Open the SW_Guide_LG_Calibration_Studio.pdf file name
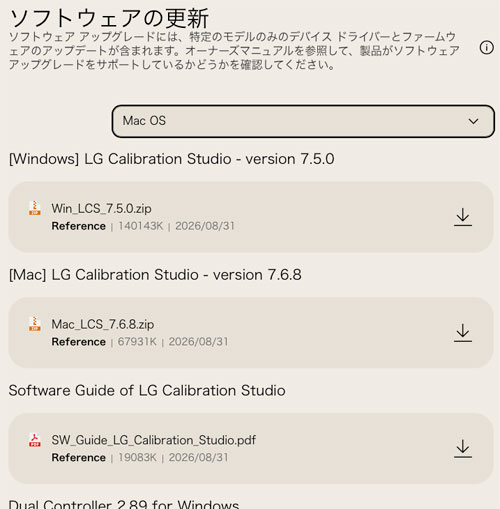This screenshot has height=509, width=500. (x=153, y=440)
